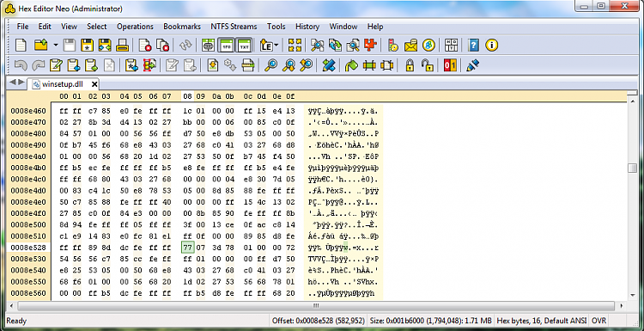Click the page with down arrow import icon
The height and width of the screenshot is (331, 644).
(212, 65)
